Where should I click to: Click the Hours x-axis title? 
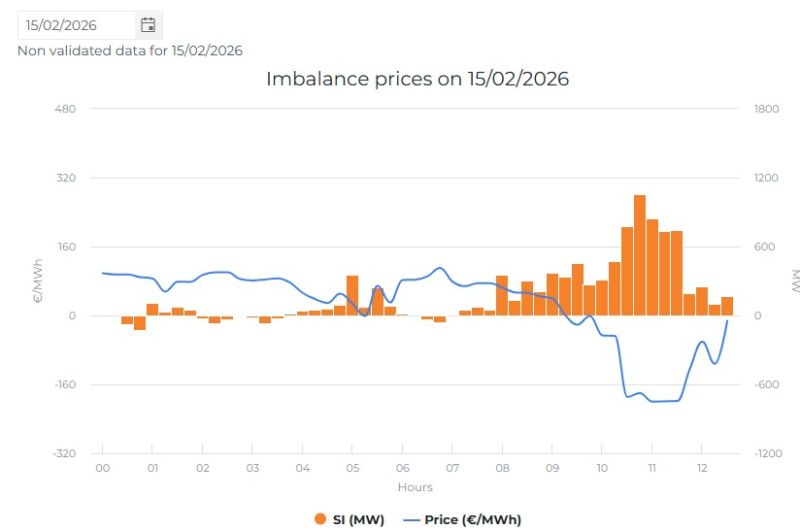click(415, 487)
